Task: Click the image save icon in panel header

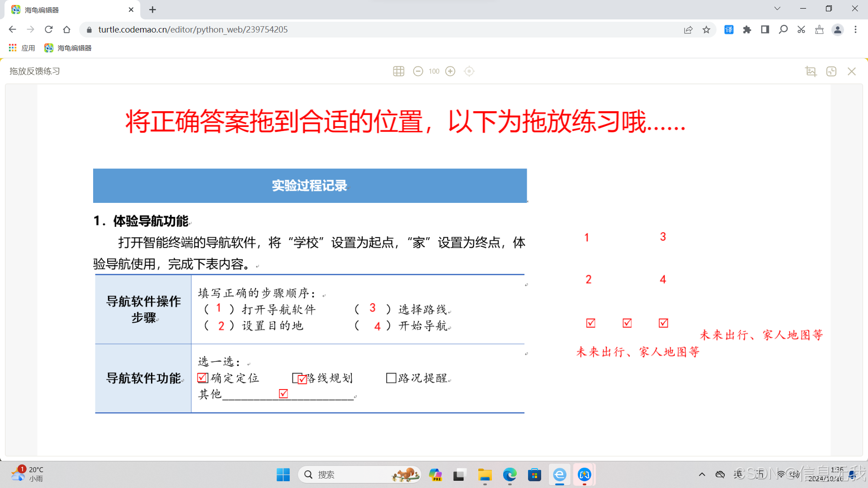Action: coord(811,71)
